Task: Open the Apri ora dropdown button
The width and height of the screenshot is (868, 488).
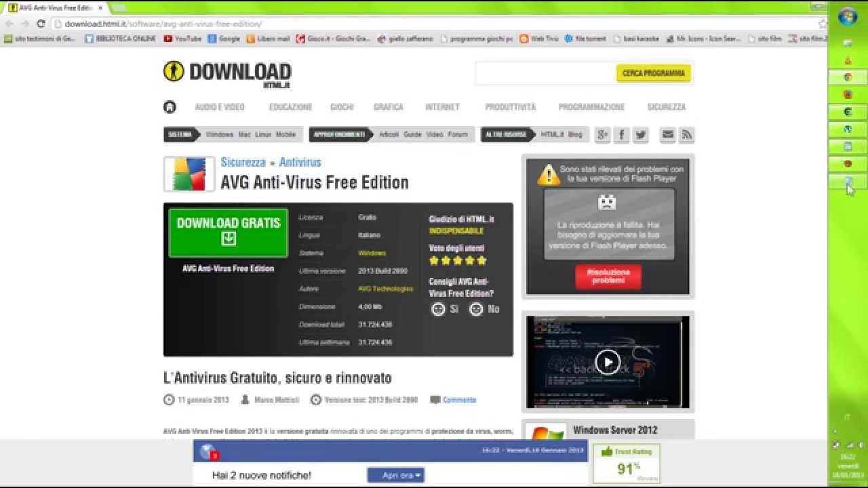Action: coord(396,475)
